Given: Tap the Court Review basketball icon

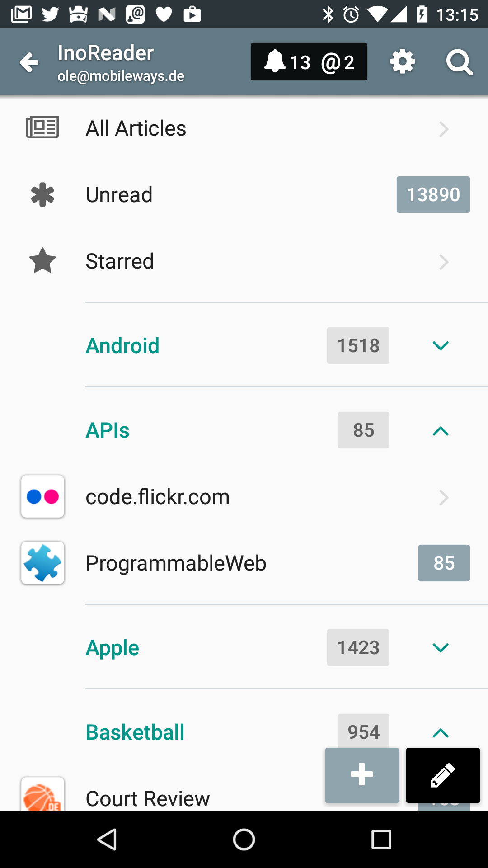Looking at the screenshot, I should pos(42,796).
